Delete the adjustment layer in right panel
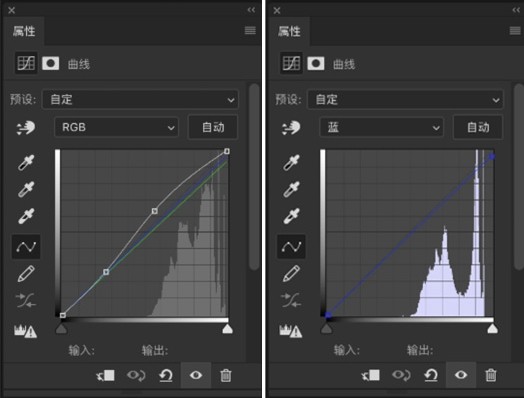The height and width of the screenshot is (398, 524). [491, 376]
